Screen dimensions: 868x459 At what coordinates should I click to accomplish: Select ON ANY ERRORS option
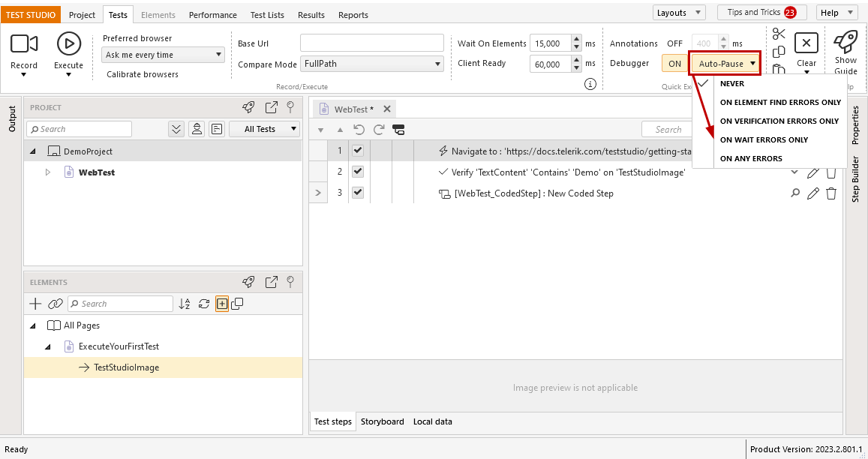[751, 159]
